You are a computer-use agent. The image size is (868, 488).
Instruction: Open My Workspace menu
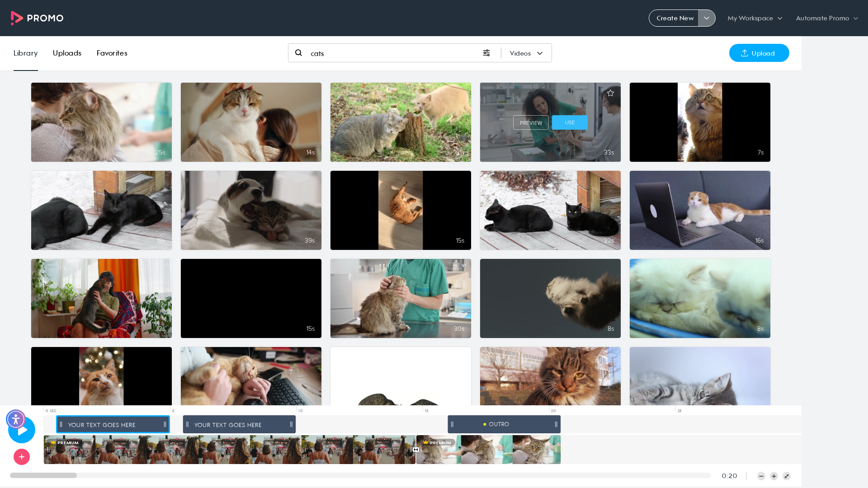pos(755,18)
